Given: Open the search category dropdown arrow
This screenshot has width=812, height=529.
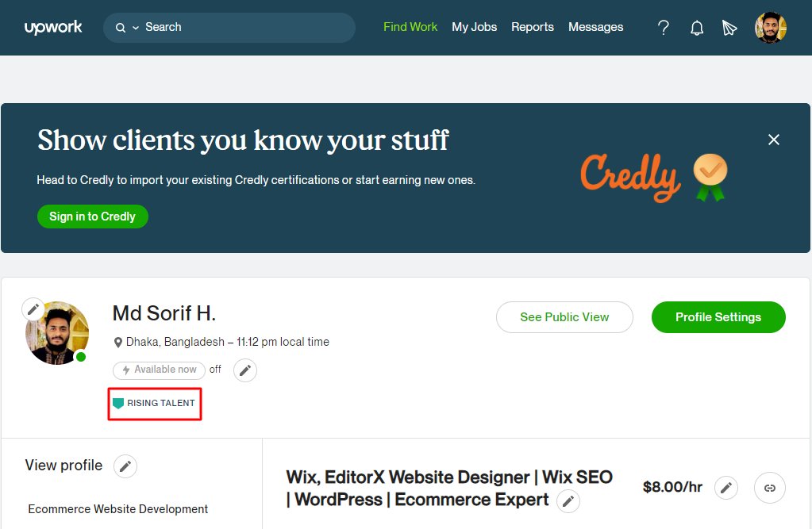Looking at the screenshot, I should click(x=136, y=28).
